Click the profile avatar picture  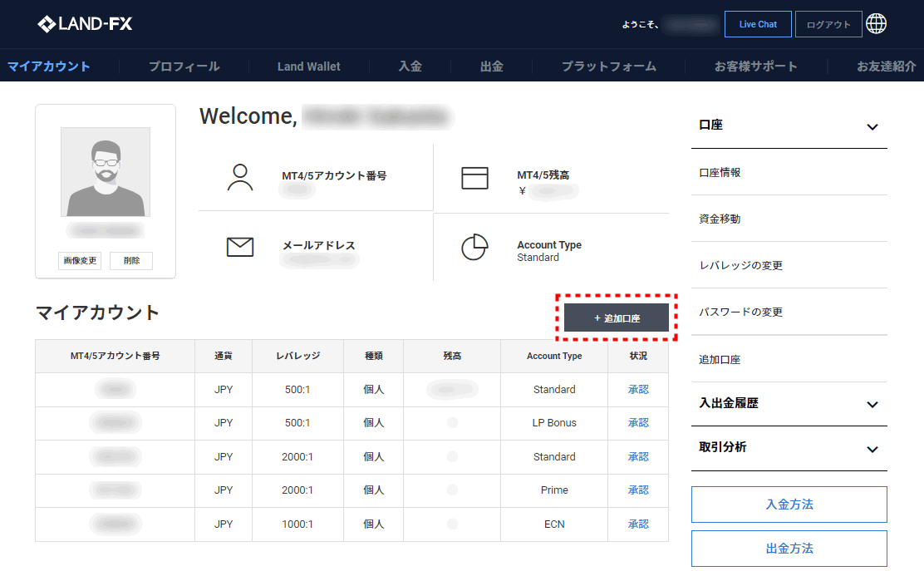click(106, 172)
